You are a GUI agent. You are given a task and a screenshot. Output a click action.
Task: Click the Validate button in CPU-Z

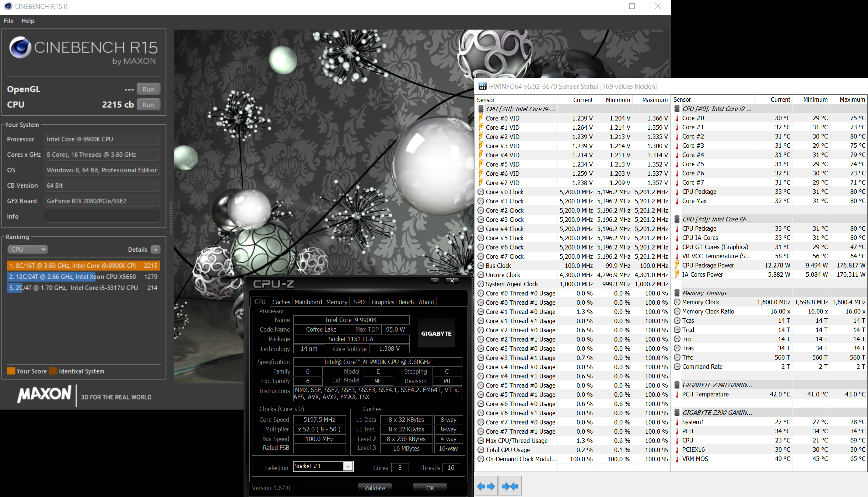pos(374,488)
